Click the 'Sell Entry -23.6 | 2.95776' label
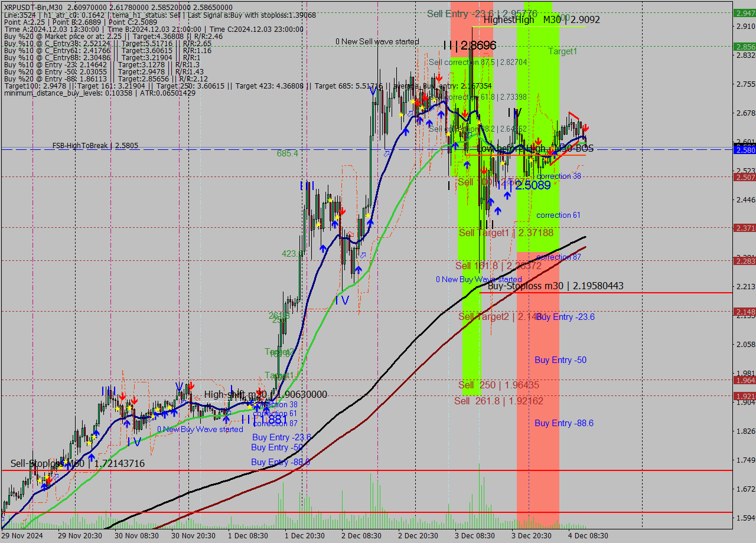Image resolution: width=756 pixels, height=543 pixels. 483,13
